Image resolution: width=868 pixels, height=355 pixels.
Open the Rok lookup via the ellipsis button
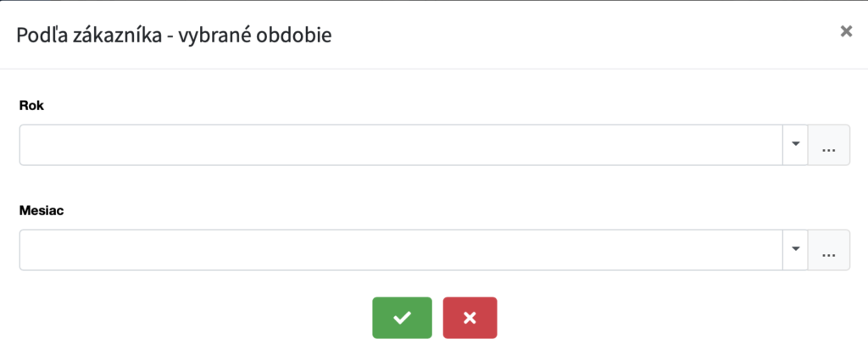tap(829, 145)
